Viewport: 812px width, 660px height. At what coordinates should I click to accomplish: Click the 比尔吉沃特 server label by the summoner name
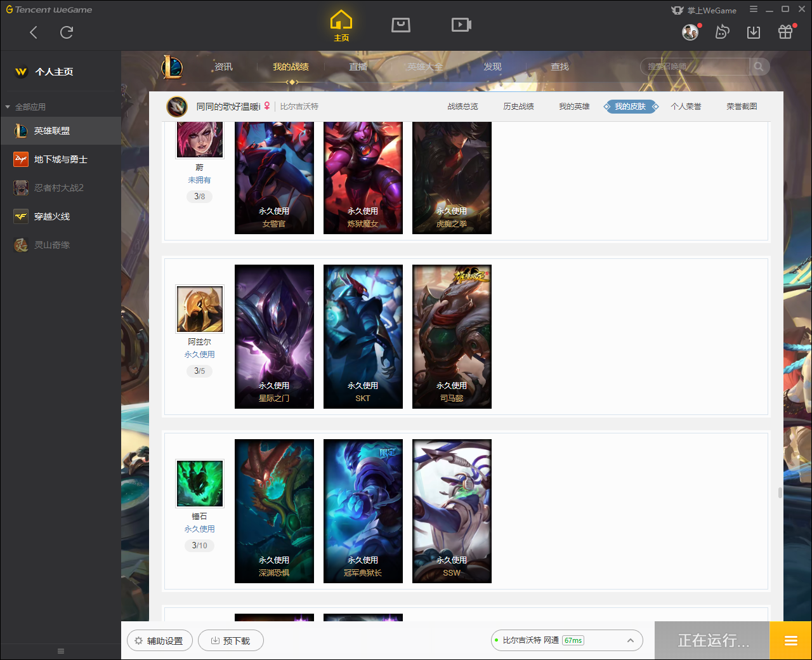(x=299, y=107)
